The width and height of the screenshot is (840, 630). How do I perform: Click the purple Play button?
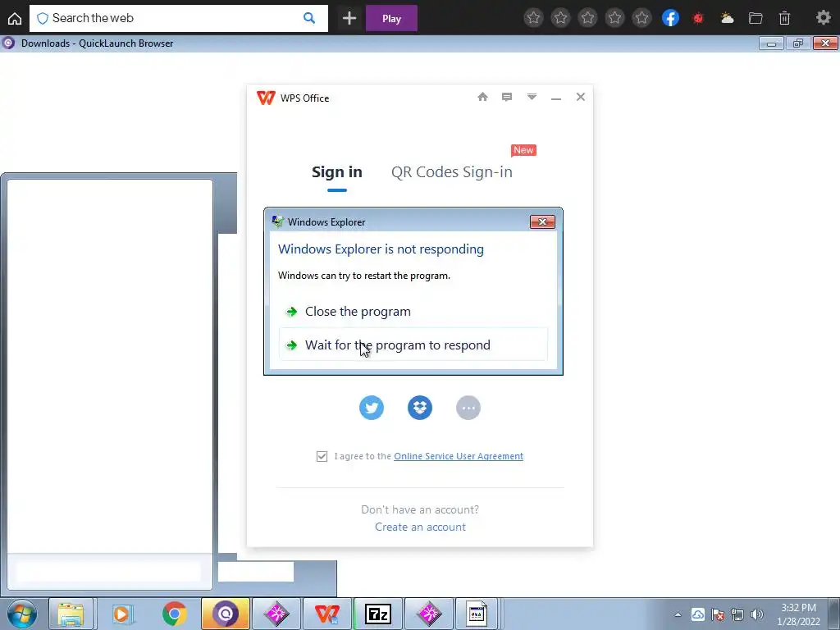pos(391,18)
